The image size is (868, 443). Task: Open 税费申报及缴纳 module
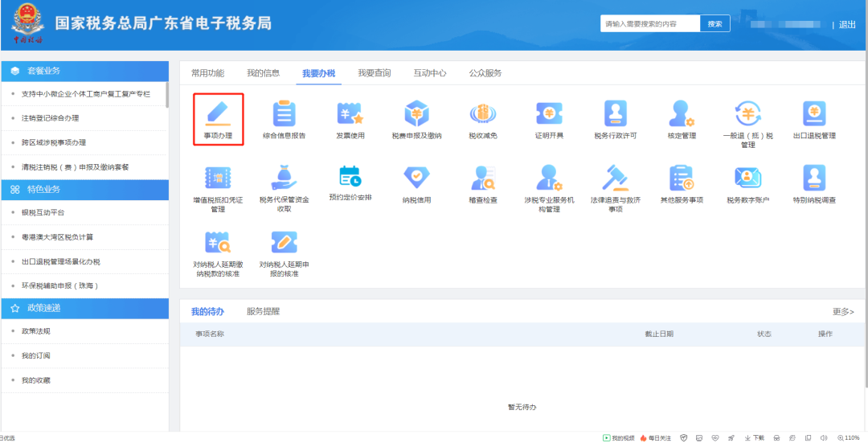pos(417,120)
